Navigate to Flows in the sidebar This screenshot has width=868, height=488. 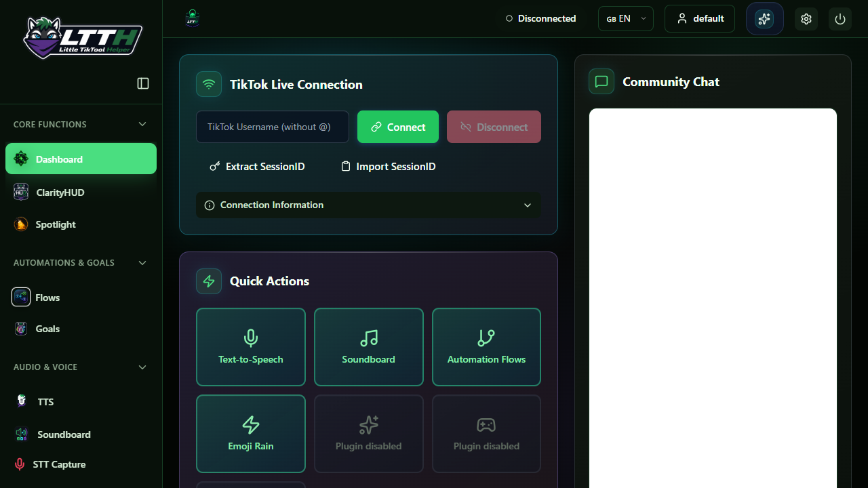point(81,297)
